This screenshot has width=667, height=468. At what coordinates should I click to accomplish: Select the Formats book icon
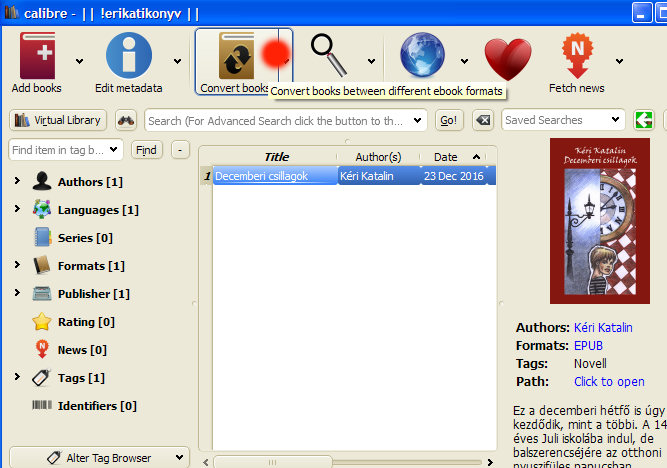42,265
